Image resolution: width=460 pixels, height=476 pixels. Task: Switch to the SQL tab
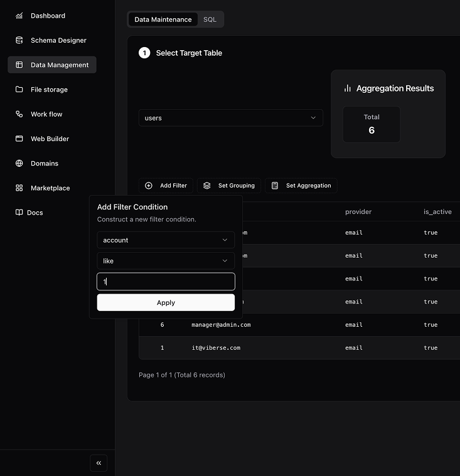pyautogui.click(x=210, y=19)
